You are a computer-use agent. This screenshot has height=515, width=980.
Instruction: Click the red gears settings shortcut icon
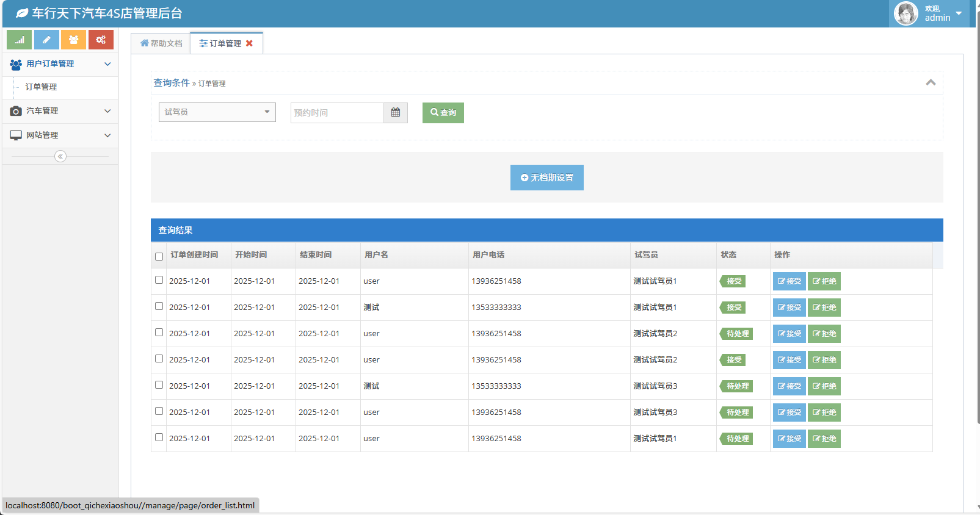pyautogui.click(x=101, y=40)
